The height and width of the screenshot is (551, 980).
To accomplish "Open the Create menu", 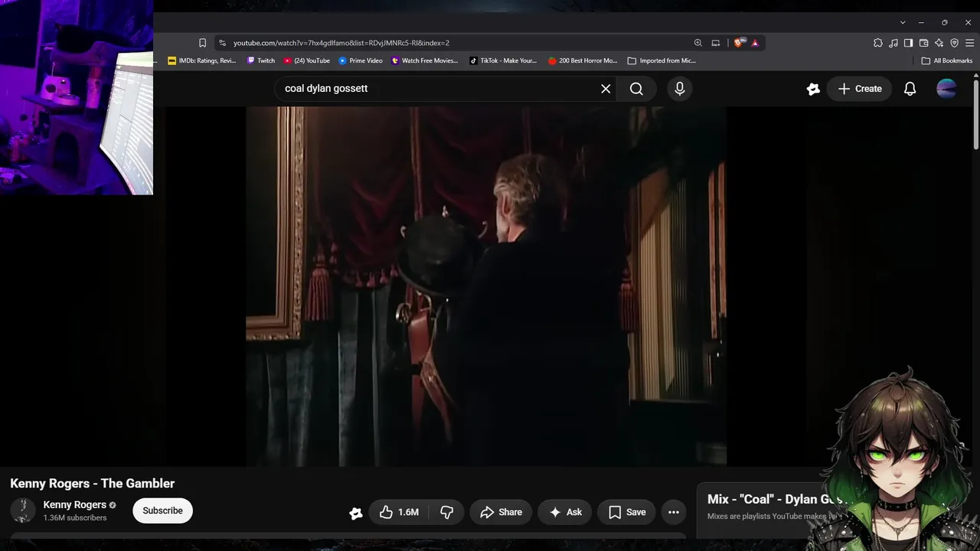I will pyautogui.click(x=860, y=89).
